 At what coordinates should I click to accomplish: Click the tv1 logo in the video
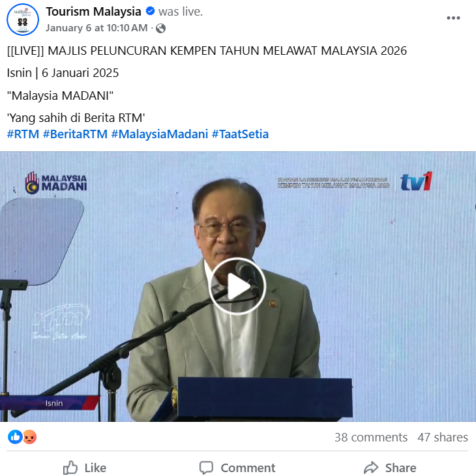coord(416,181)
